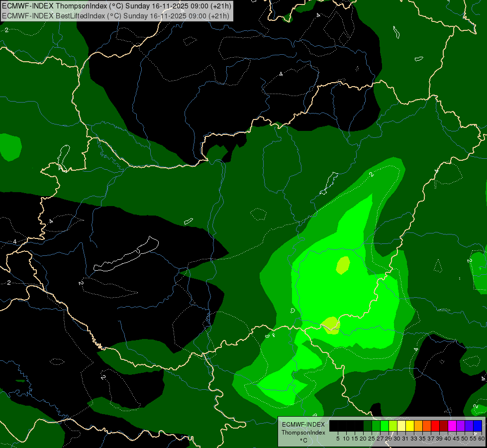Click the legend label ThompsonIndex
Viewport: 487px width, 448px height.
coord(303,433)
